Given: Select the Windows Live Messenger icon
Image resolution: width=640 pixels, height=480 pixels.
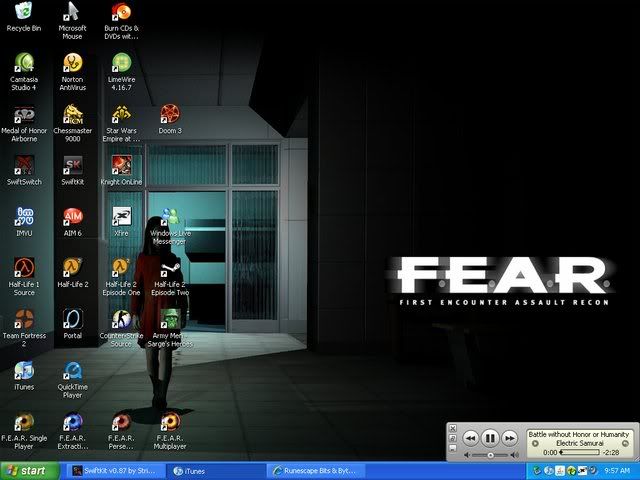Looking at the screenshot, I should [x=170, y=226].
